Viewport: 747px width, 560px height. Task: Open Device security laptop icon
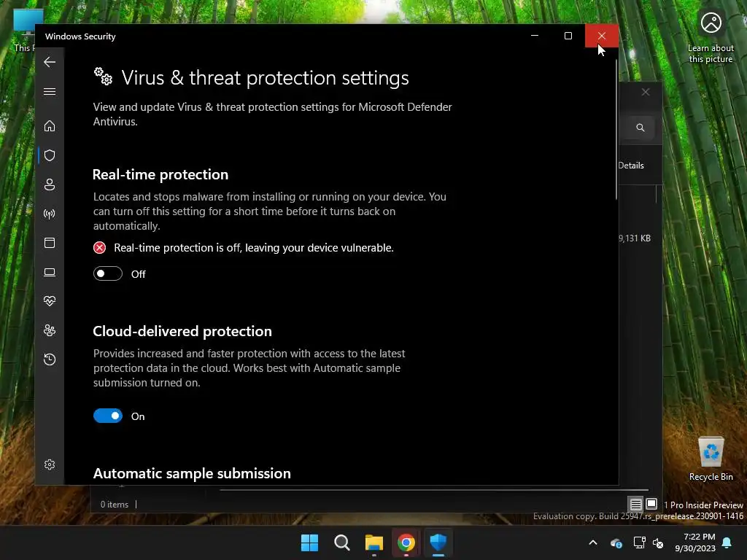(x=50, y=273)
